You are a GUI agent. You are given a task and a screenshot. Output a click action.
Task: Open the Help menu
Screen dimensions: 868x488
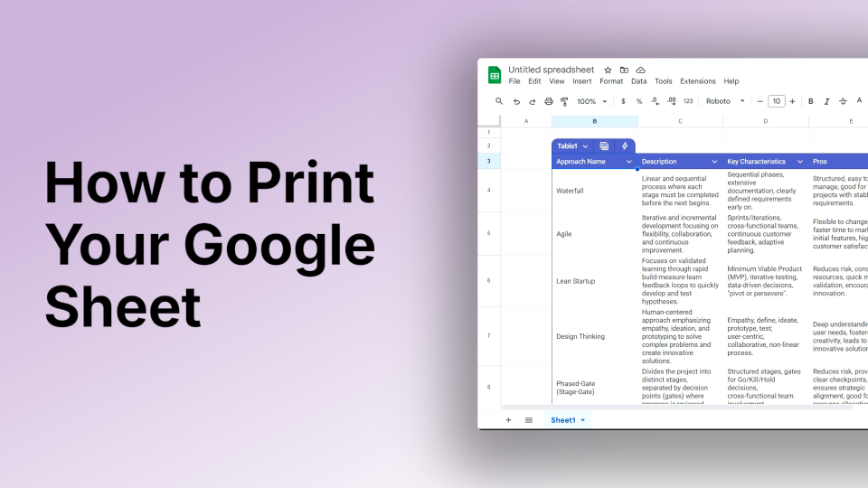tap(731, 81)
